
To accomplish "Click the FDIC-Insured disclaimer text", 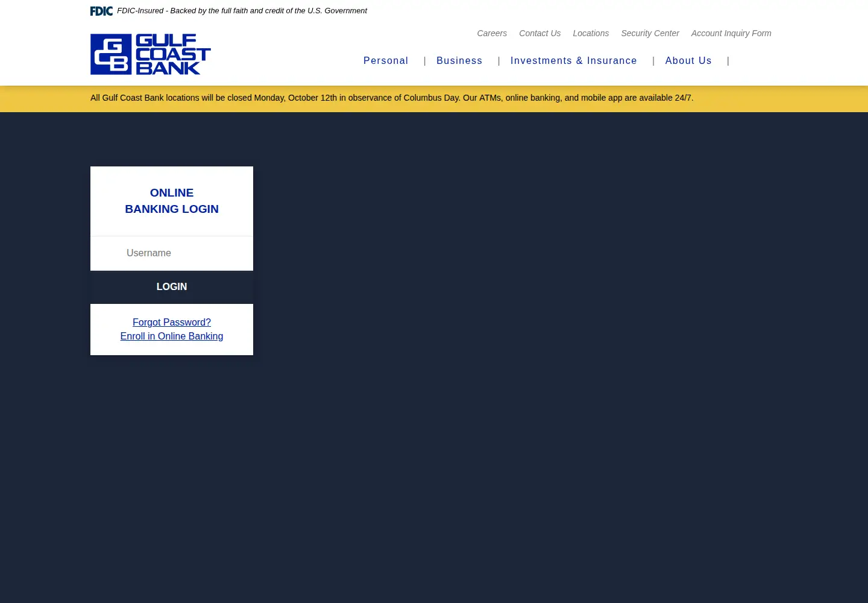I will tap(242, 11).
